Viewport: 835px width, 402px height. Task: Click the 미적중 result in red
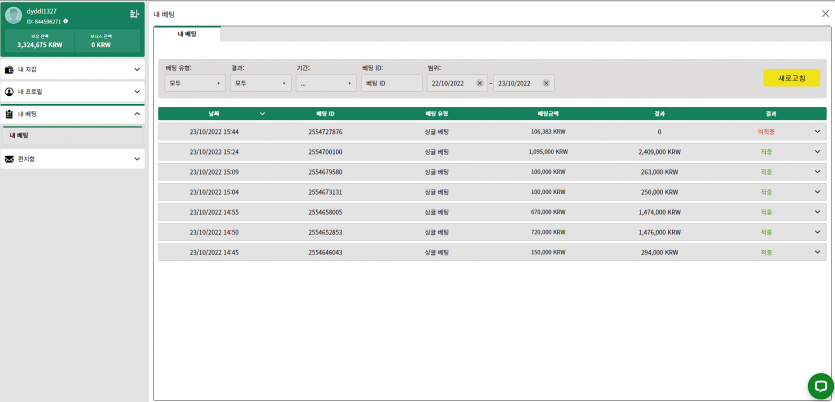[x=766, y=132]
